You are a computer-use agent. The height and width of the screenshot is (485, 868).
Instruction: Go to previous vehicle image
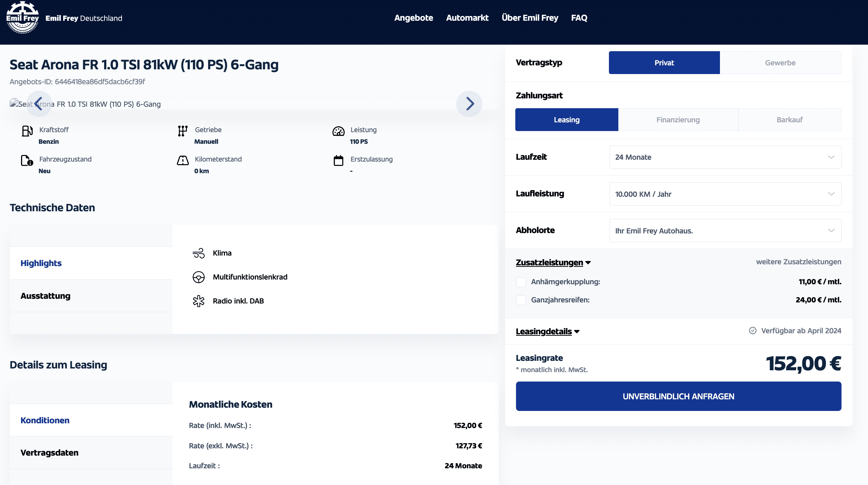39,104
